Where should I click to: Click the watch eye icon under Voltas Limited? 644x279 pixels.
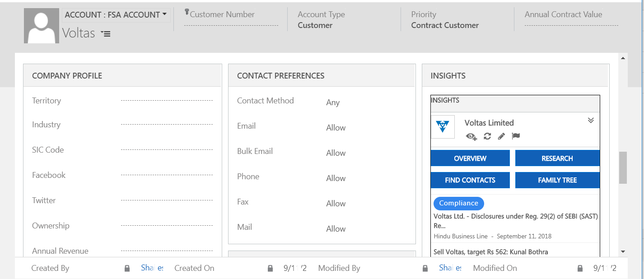pos(471,136)
